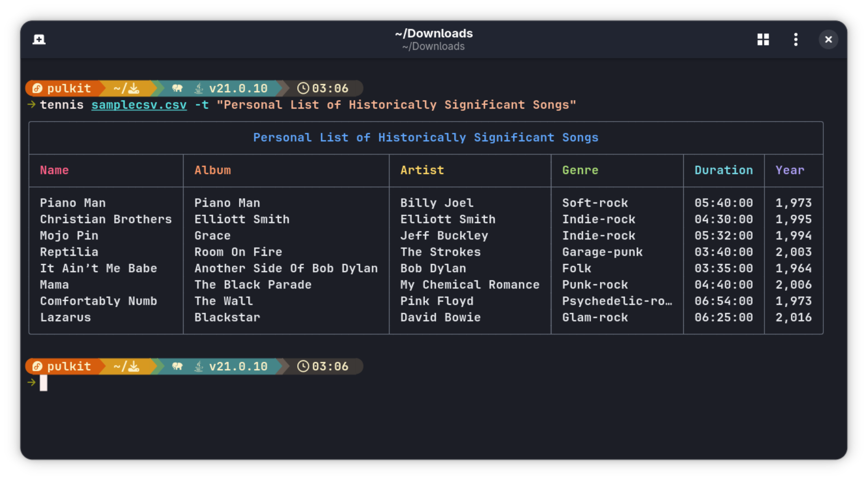Open the samplecsv.csv file link

tap(139, 105)
